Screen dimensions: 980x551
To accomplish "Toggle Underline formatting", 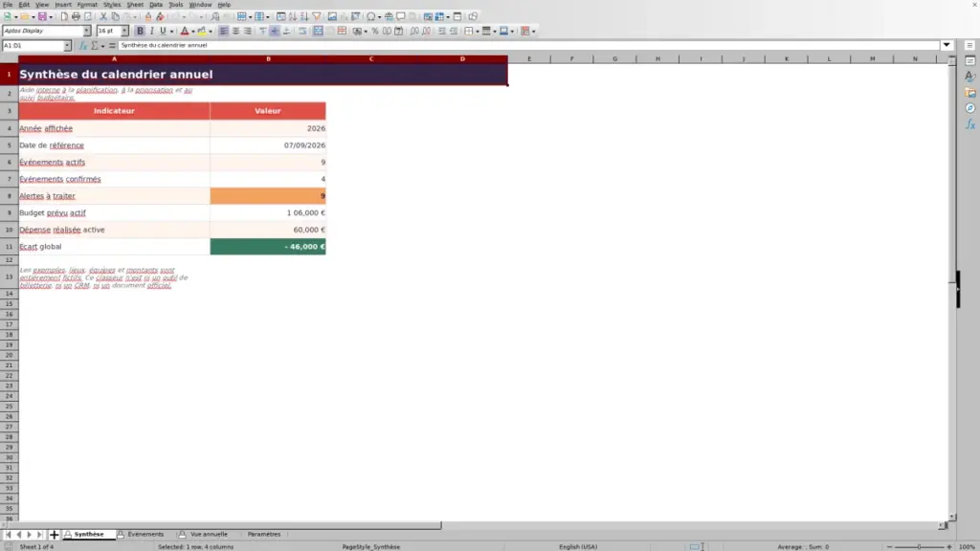I will point(163,32).
